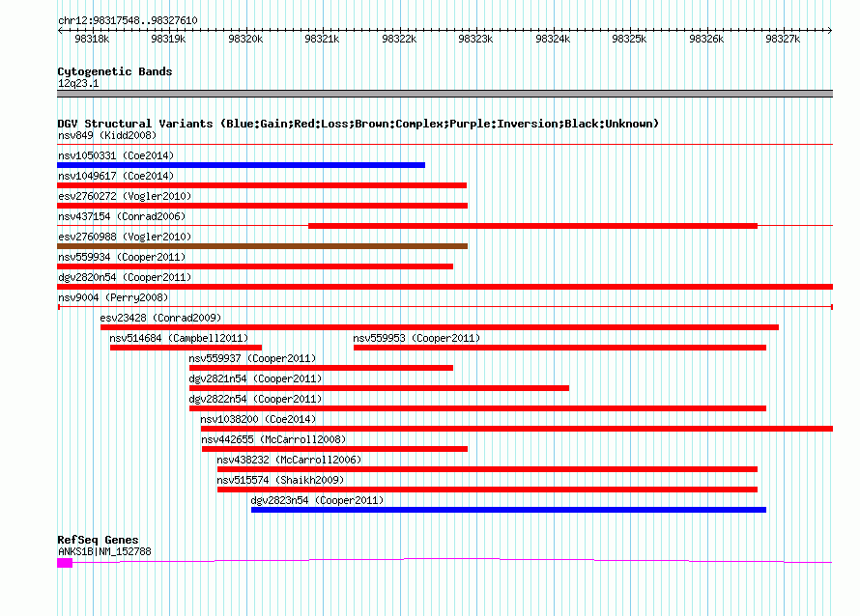
Task: Click the red loss bar of nsv1049617
Action: click(262, 185)
